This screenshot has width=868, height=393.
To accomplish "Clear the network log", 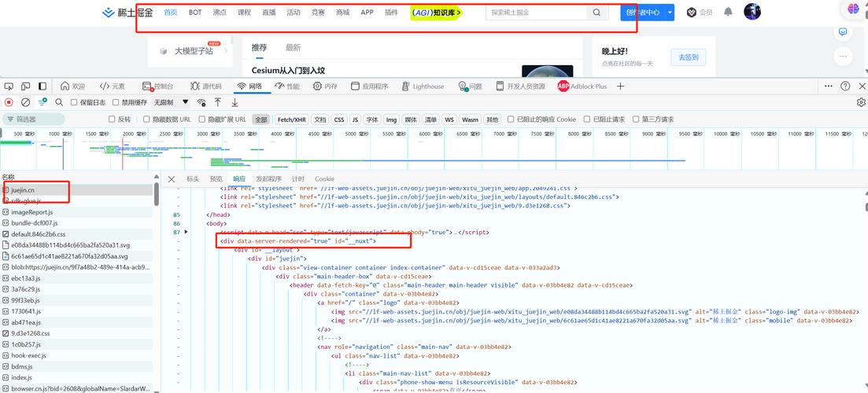I will tap(25, 102).
